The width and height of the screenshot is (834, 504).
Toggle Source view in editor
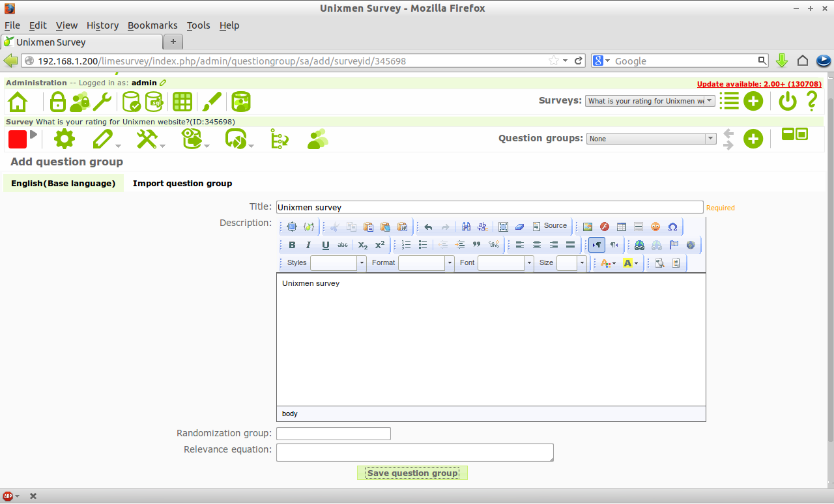pos(550,226)
